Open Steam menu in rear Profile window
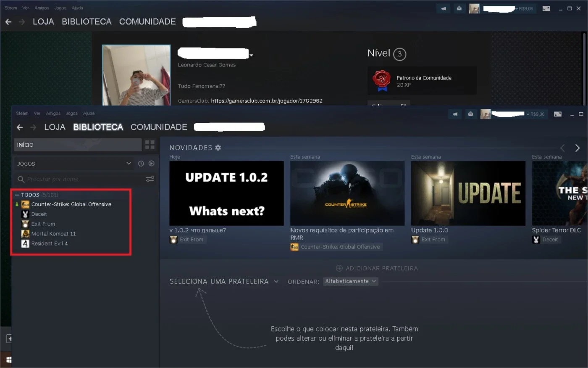Image resolution: width=588 pixels, height=368 pixels. pos(11,8)
